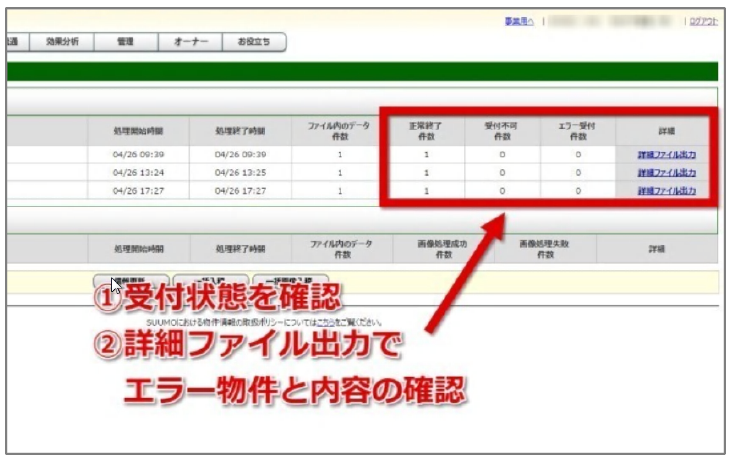Click the エラー受付件数 column header
The image size is (732, 462).
[577, 131]
